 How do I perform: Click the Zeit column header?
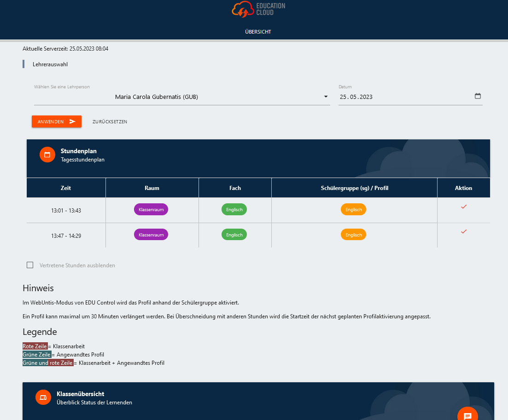pos(66,188)
